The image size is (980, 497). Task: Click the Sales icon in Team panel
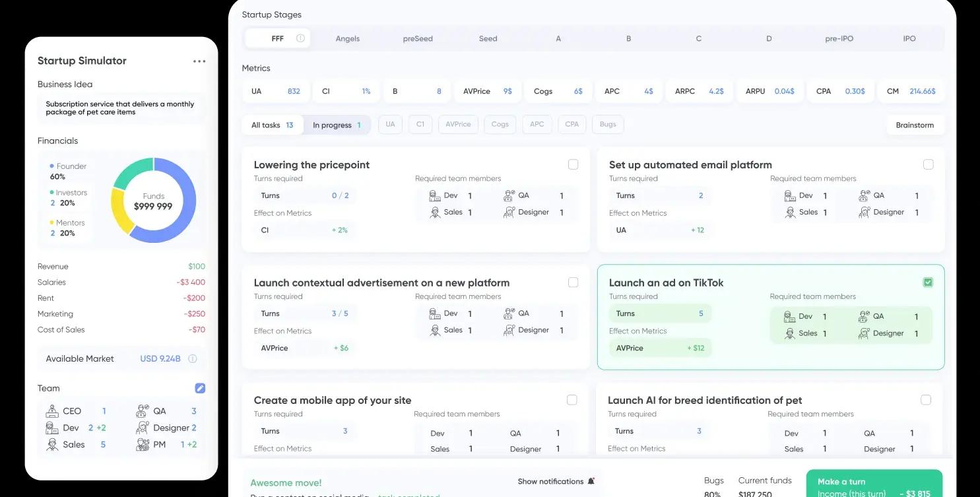pos(52,445)
